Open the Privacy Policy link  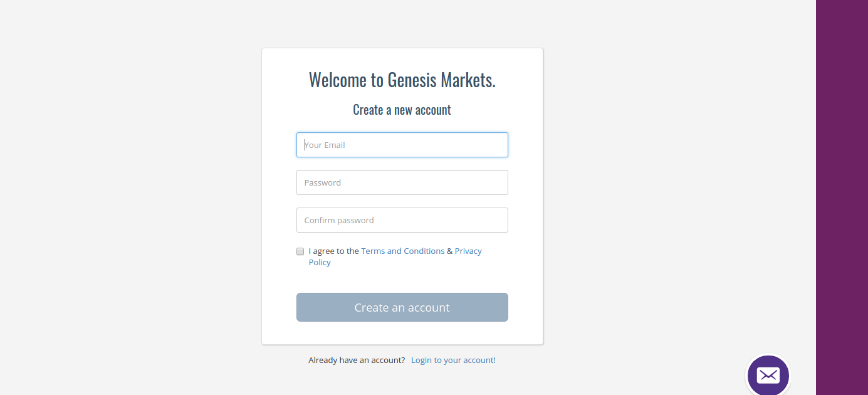(468, 251)
